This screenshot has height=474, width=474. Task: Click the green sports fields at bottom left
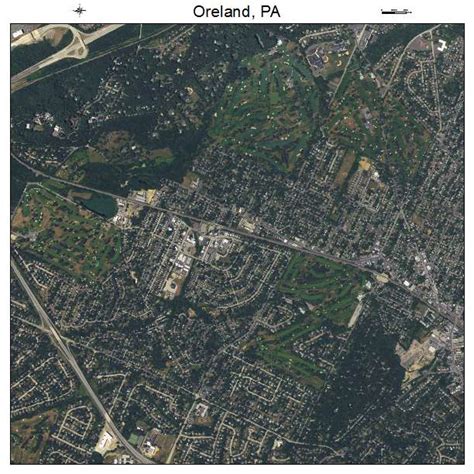pyautogui.click(x=134, y=439)
